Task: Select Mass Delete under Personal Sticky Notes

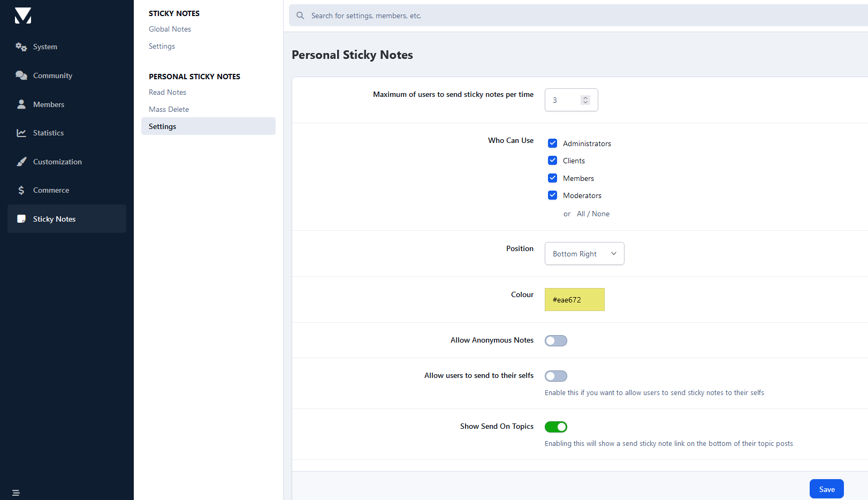Action: (169, 109)
